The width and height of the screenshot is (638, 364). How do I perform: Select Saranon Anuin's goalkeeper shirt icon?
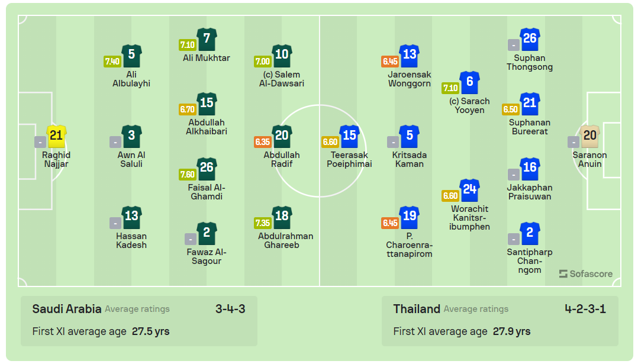click(x=590, y=136)
